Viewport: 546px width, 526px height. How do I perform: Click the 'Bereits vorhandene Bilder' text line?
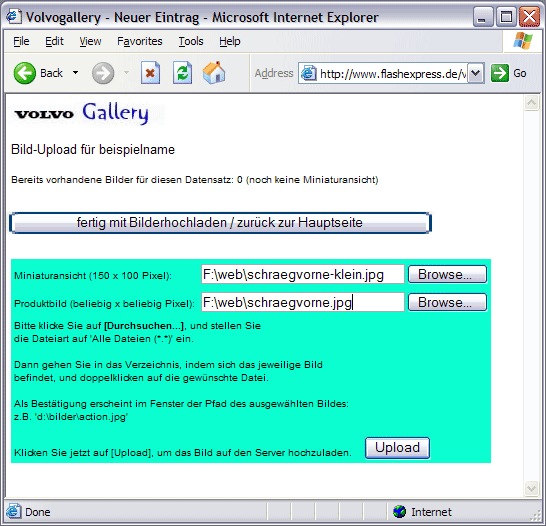(x=195, y=180)
